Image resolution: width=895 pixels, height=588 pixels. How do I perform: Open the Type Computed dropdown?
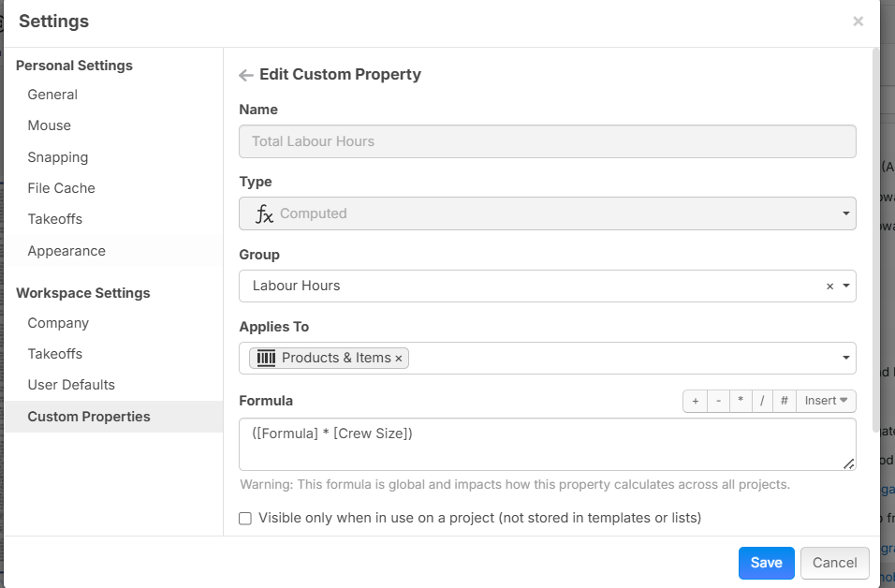845,213
